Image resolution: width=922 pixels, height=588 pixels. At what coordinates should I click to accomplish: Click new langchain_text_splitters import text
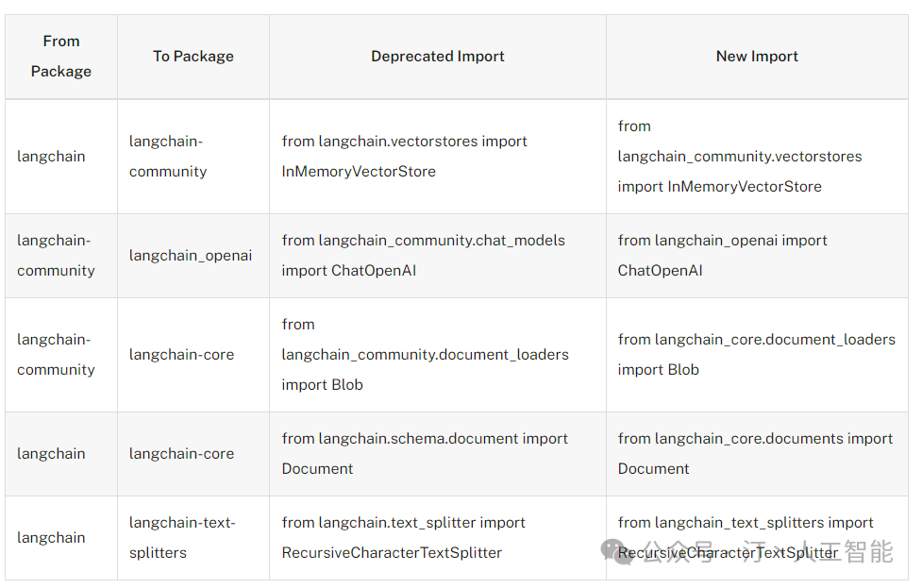[x=746, y=523]
